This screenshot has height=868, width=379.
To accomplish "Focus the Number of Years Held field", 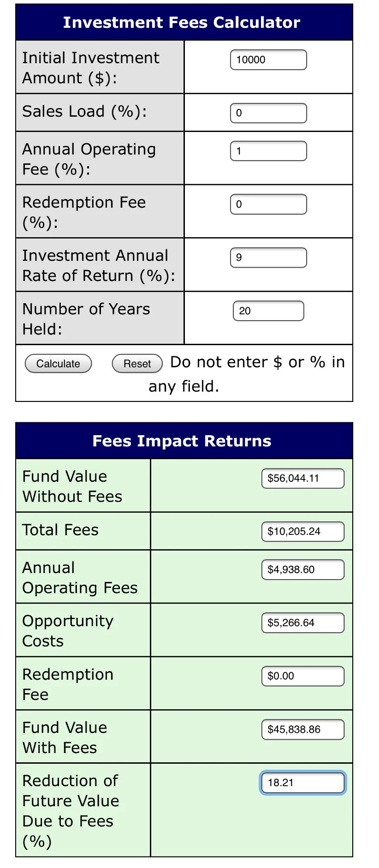I will pyautogui.click(x=268, y=311).
